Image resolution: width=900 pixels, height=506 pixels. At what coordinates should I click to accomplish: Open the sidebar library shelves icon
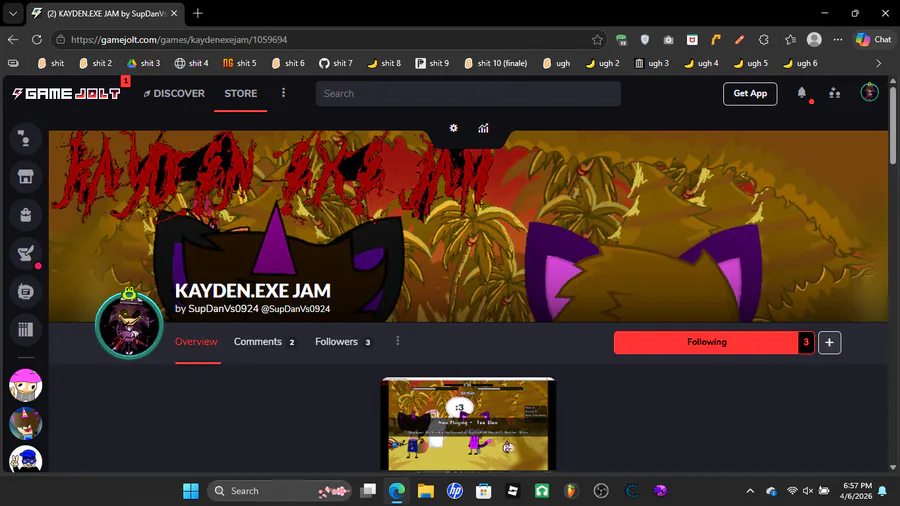(25, 329)
